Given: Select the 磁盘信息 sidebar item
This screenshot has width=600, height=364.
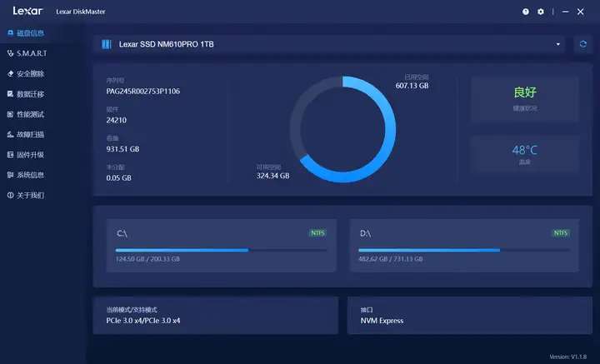Looking at the screenshot, I should click(x=26, y=33).
